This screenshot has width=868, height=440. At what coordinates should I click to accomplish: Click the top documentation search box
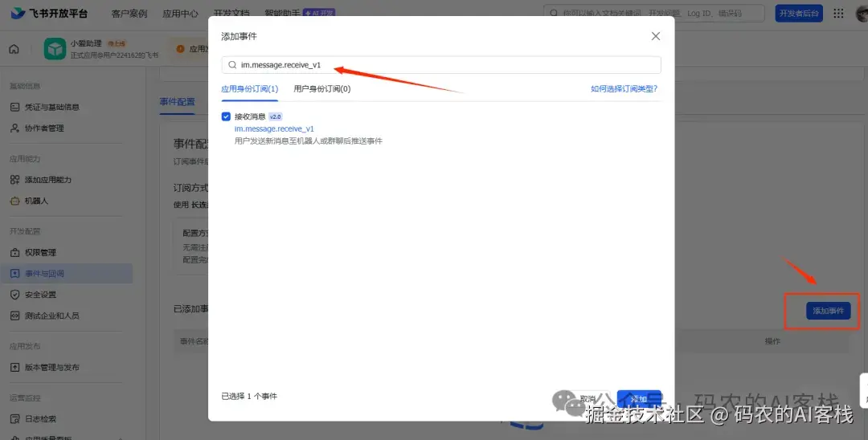coord(653,14)
